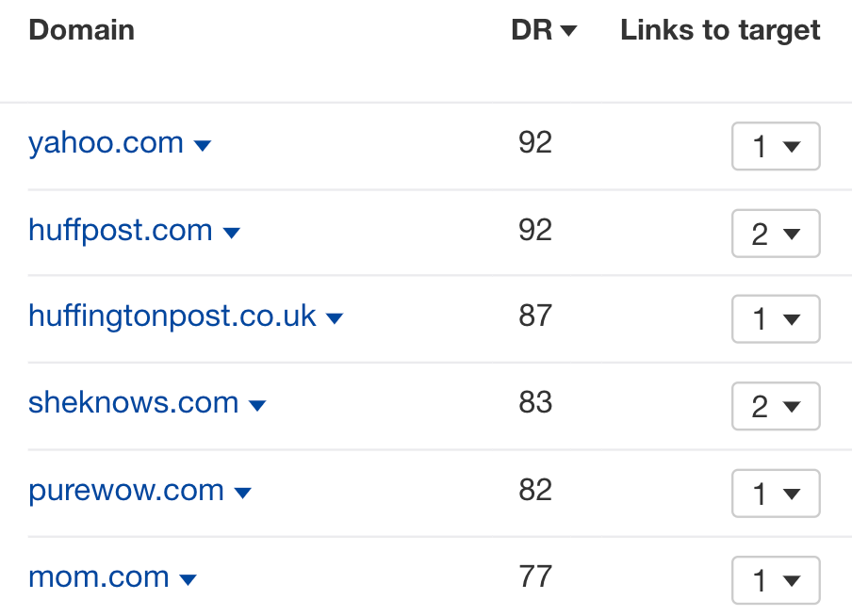852x616 pixels.
Task: Expand the arrow next to yahoo.com
Action: tap(203, 146)
